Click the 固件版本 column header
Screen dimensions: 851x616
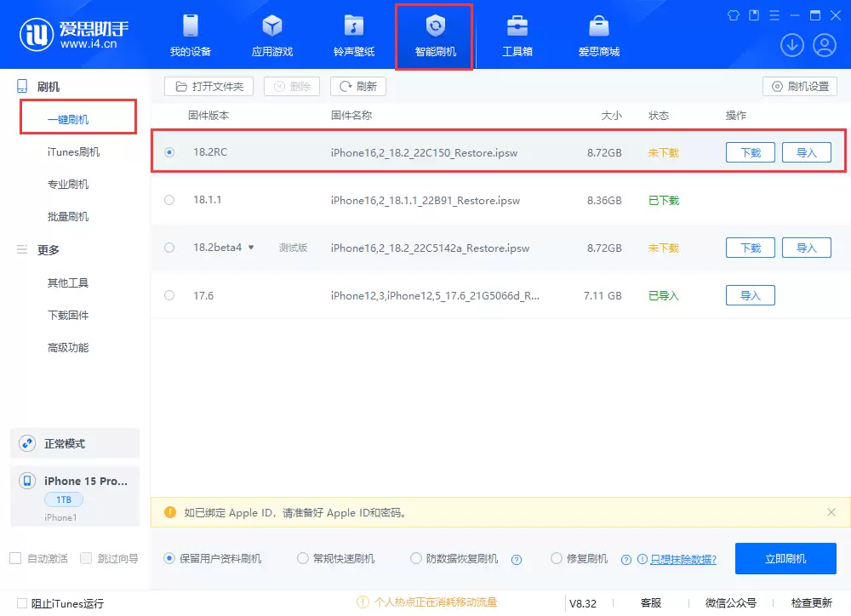208,116
